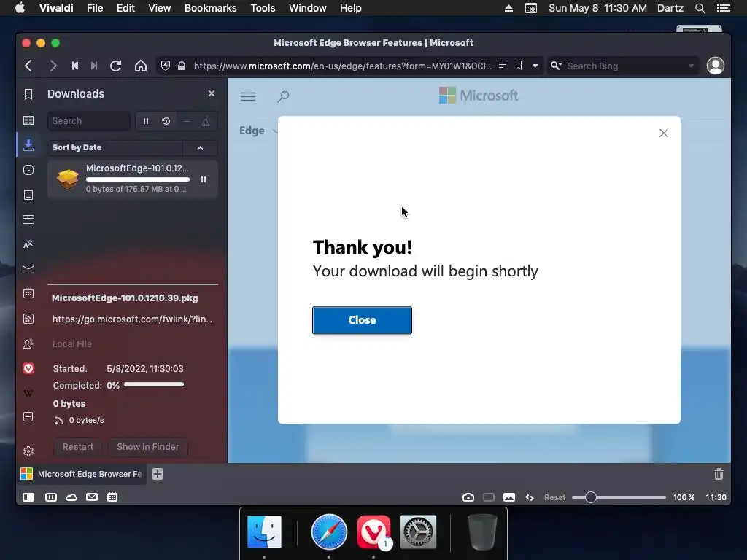Go back to the previous page
This screenshot has height=560, width=747.
(x=28, y=66)
